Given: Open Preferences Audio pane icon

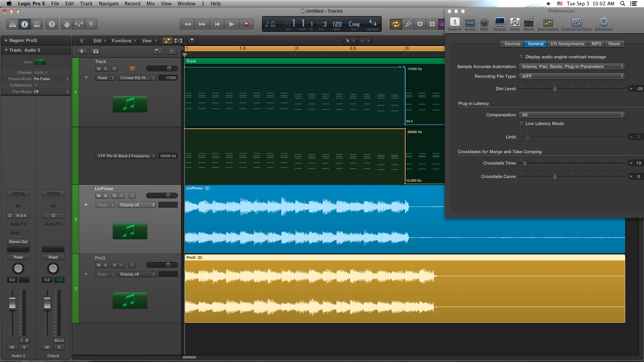Looking at the screenshot, I should 470,24.
